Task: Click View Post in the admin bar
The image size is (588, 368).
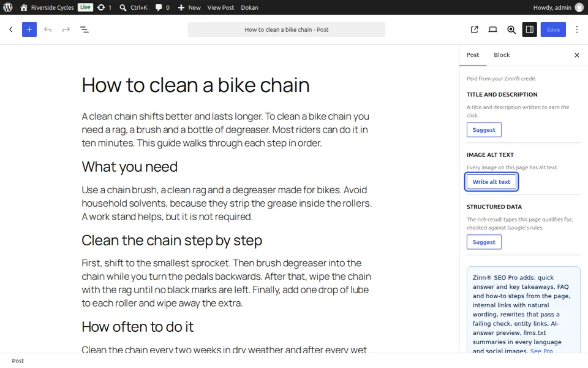Action: pos(221,7)
